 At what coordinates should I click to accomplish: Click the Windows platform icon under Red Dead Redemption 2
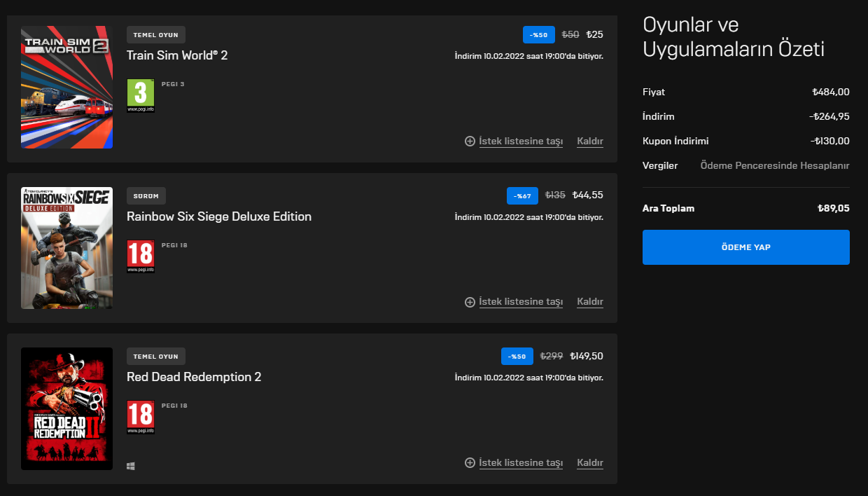[131, 465]
